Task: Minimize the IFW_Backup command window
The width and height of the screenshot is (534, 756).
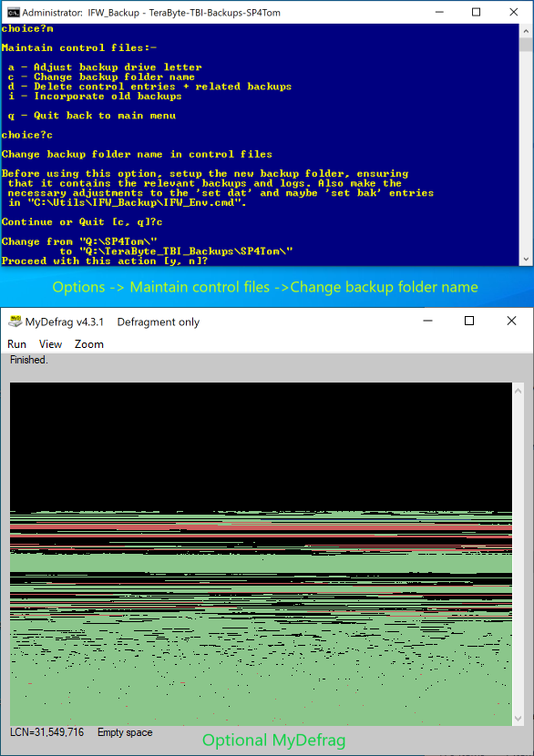Action: pos(439,13)
